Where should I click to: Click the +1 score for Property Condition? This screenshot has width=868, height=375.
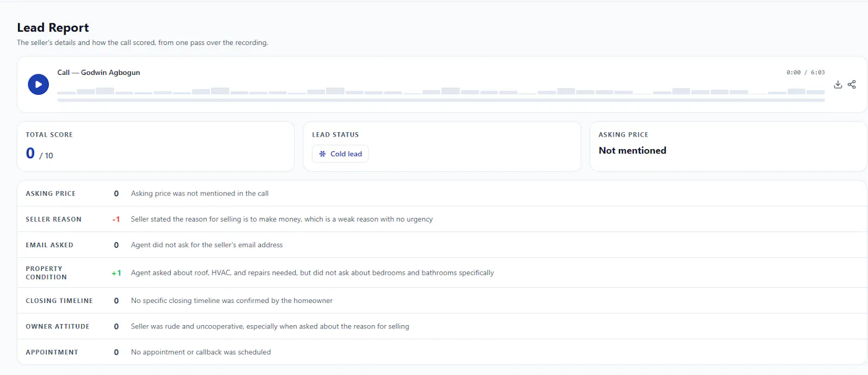(116, 273)
